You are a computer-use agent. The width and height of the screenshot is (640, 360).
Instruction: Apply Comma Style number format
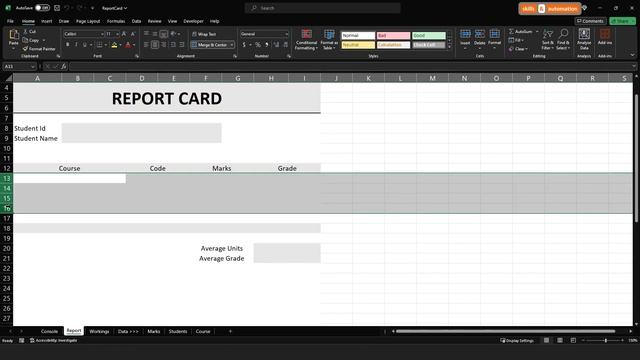coord(267,44)
